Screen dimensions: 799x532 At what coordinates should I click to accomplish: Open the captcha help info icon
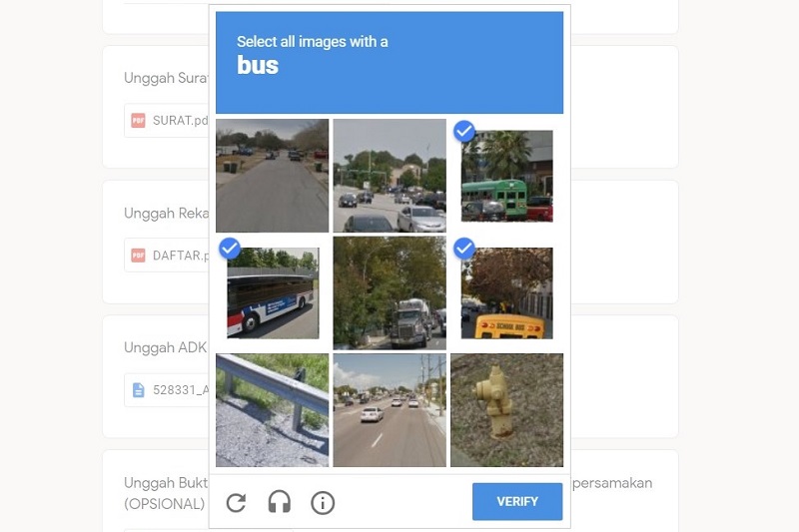pyautogui.click(x=323, y=503)
